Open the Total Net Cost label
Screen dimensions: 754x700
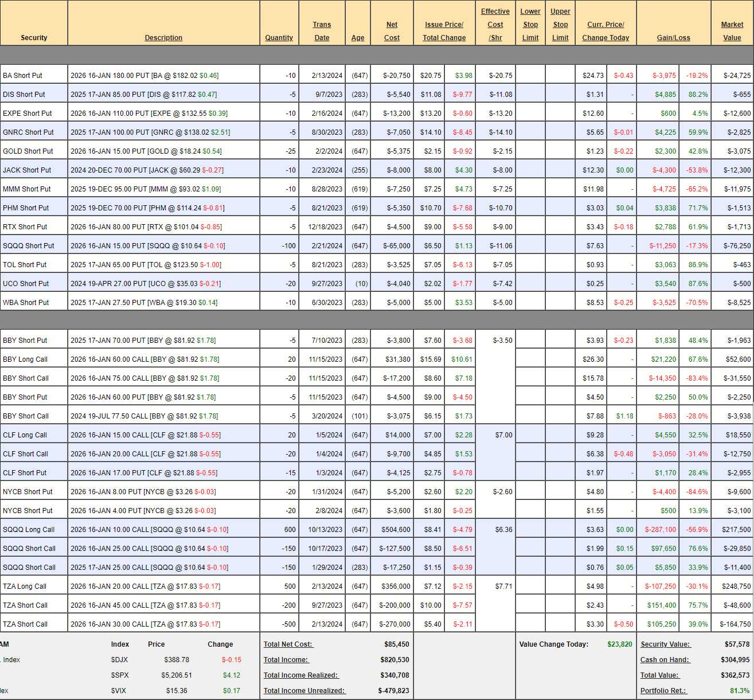288,644
